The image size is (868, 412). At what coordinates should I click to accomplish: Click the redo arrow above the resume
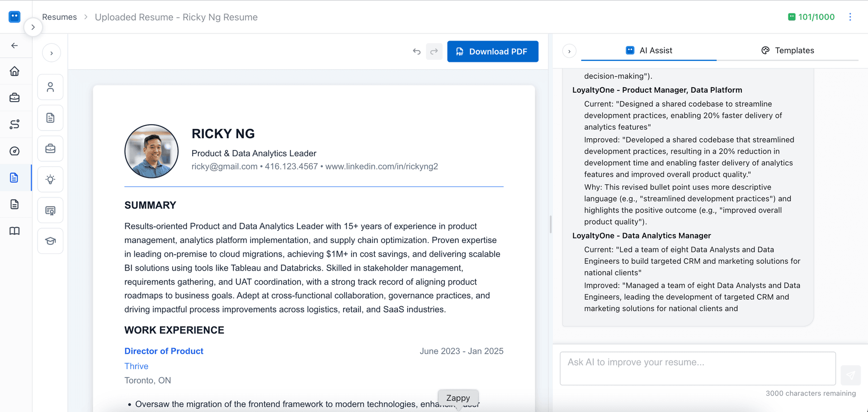point(434,51)
